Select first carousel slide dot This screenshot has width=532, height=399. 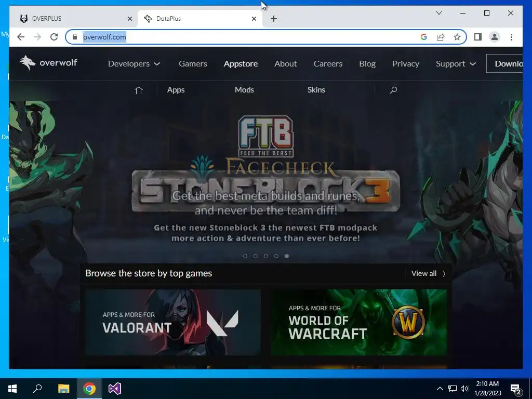245,256
